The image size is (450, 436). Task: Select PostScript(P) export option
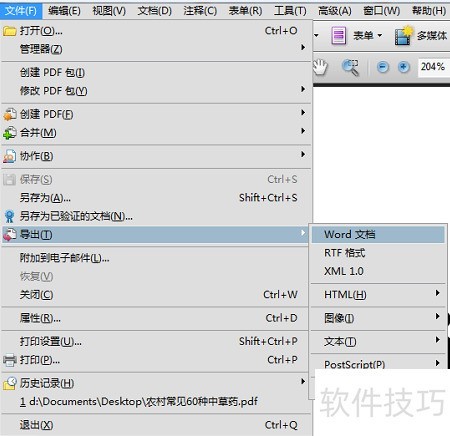(x=378, y=363)
